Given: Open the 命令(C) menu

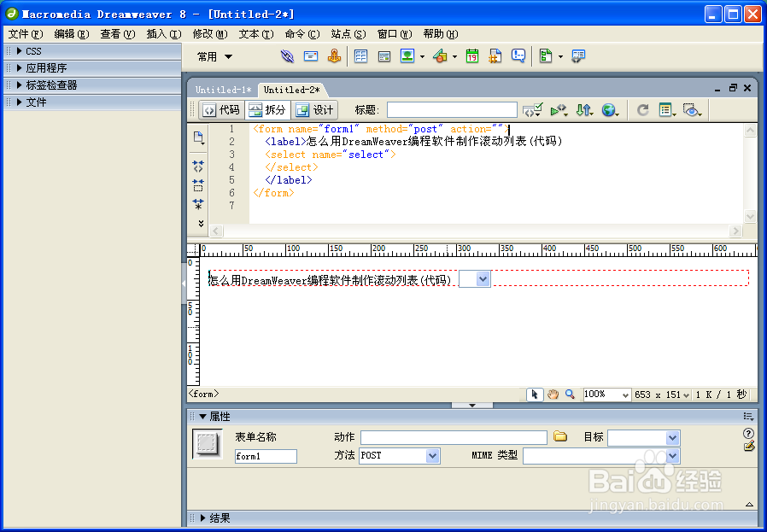Looking at the screenshot, I should point(302,34).
